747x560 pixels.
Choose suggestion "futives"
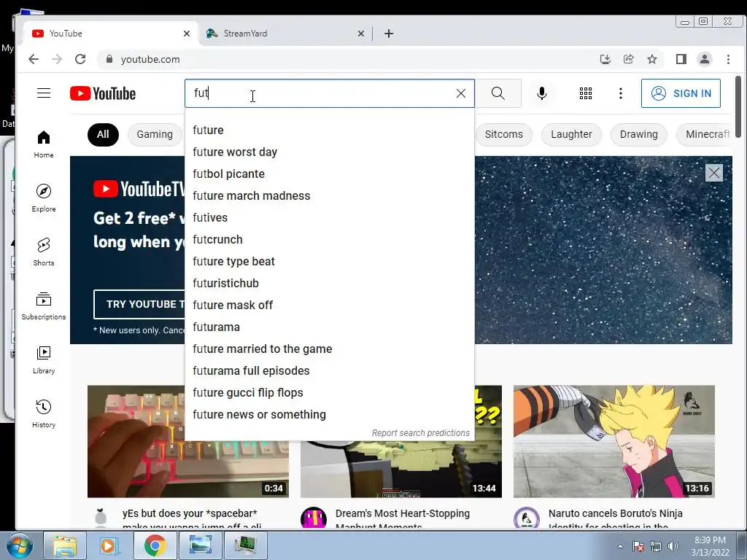330,217
